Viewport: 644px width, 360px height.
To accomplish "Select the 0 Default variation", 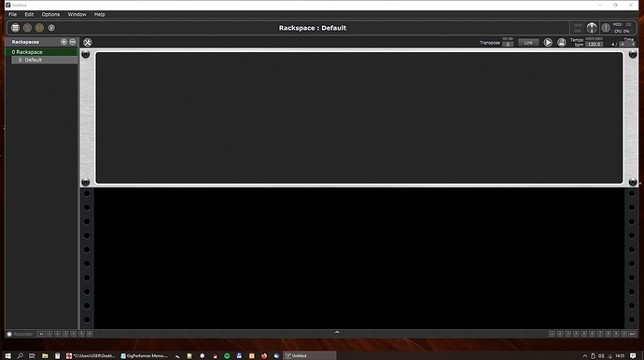I will coord(45,60).
